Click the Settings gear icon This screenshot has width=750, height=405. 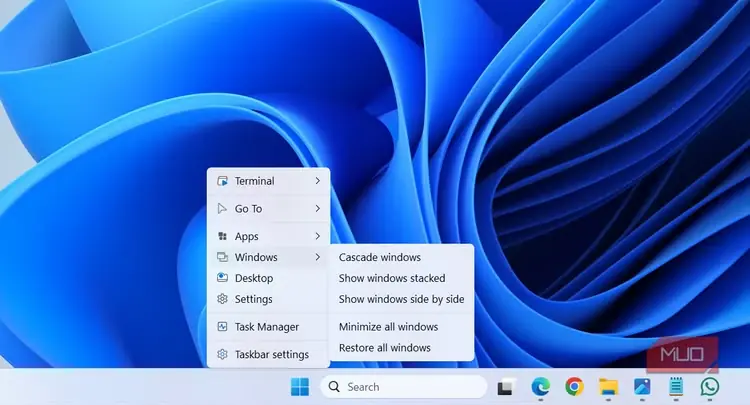[222, 299]
